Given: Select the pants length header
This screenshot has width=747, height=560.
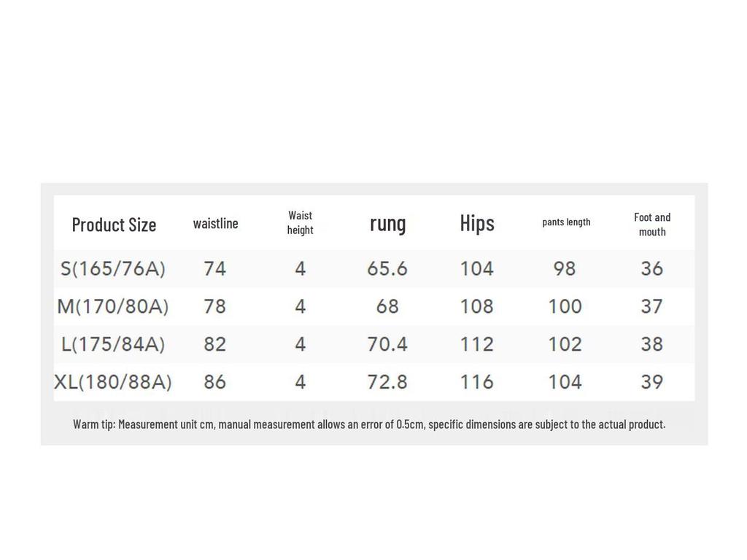Looking at the screenshot, I should pos(566,222).
